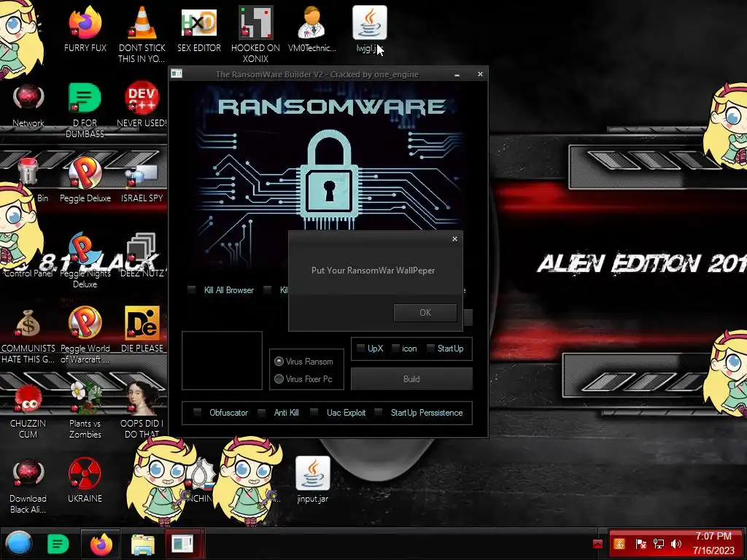
Task: Close the Put Your RansomWar WallPeper dialog
Action: (x=454, y=239)
